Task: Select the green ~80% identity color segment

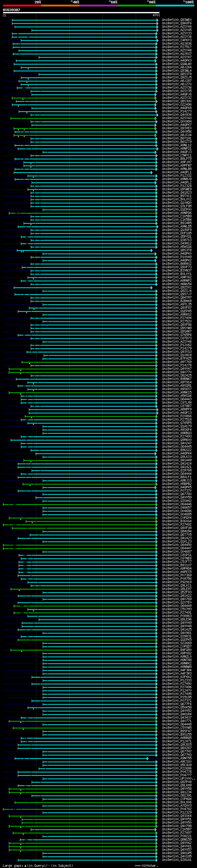Action: pyautogui.click(x=136, y=6)
